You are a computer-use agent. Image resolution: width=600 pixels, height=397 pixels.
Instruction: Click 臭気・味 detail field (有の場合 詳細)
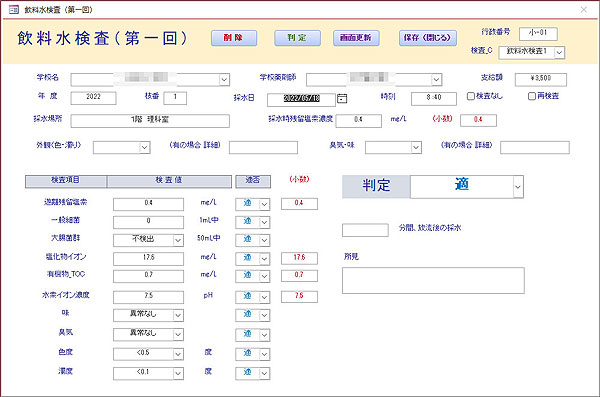coord(535,147)
